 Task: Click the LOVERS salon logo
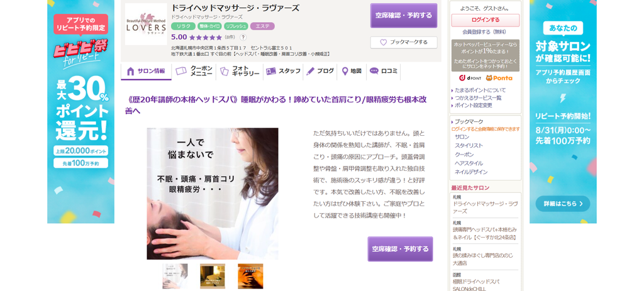click(146, 25)
